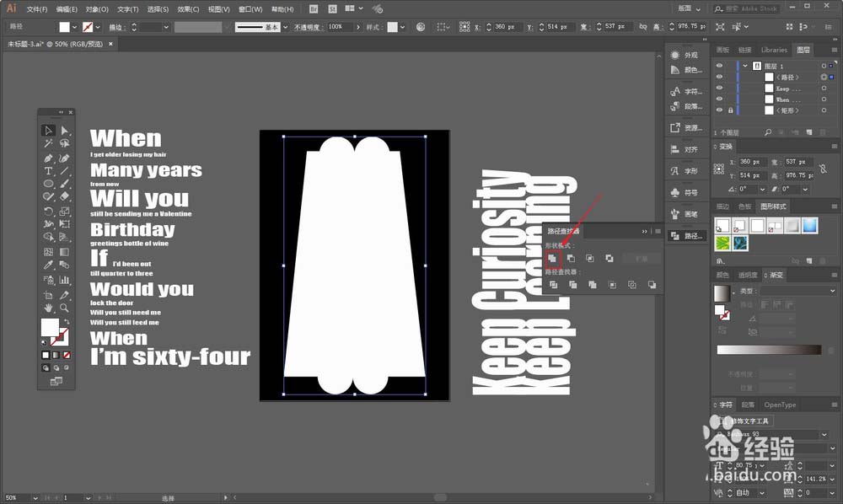Open the Stock (St) launcher icon

coord(333,9)
